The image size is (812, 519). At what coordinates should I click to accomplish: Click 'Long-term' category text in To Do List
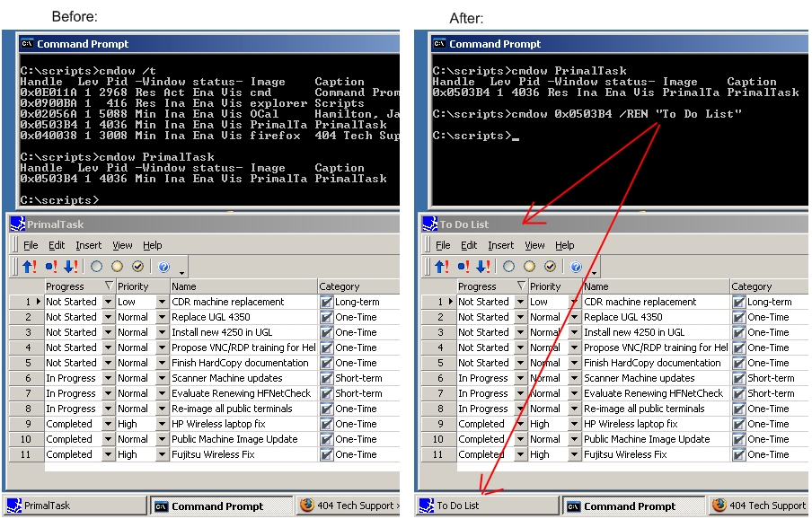click(770, 302)
